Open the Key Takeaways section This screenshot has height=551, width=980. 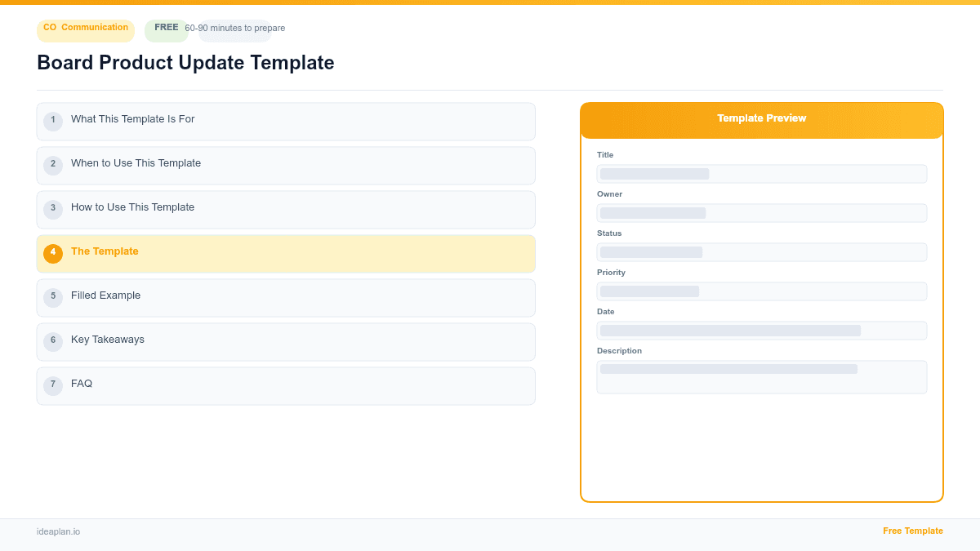[286, 341]
